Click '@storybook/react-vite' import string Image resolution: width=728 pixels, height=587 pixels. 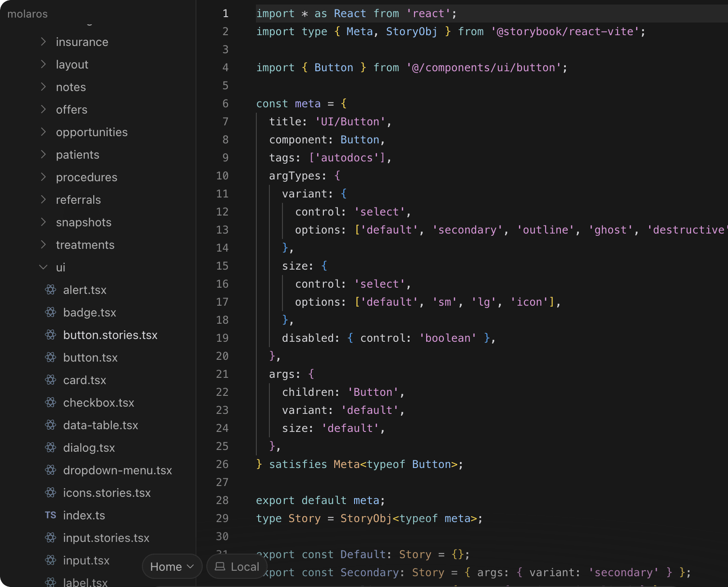point(565,32)
